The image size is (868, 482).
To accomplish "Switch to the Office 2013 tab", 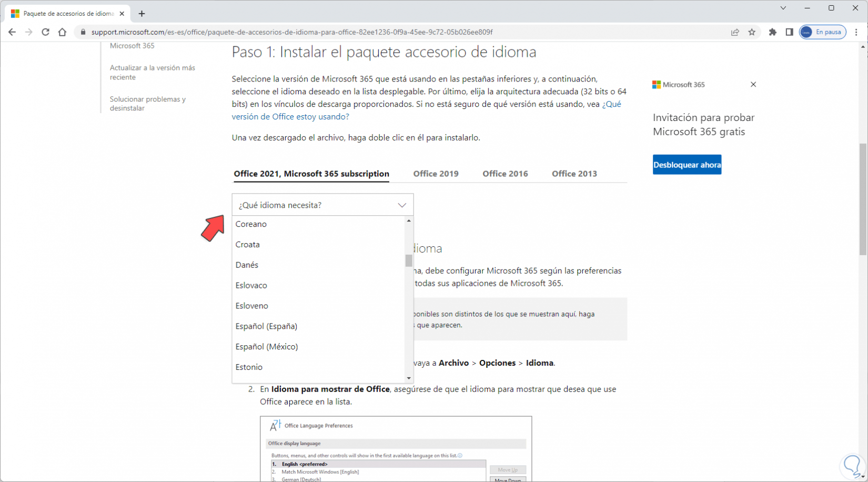I will (x=574, y=174).
